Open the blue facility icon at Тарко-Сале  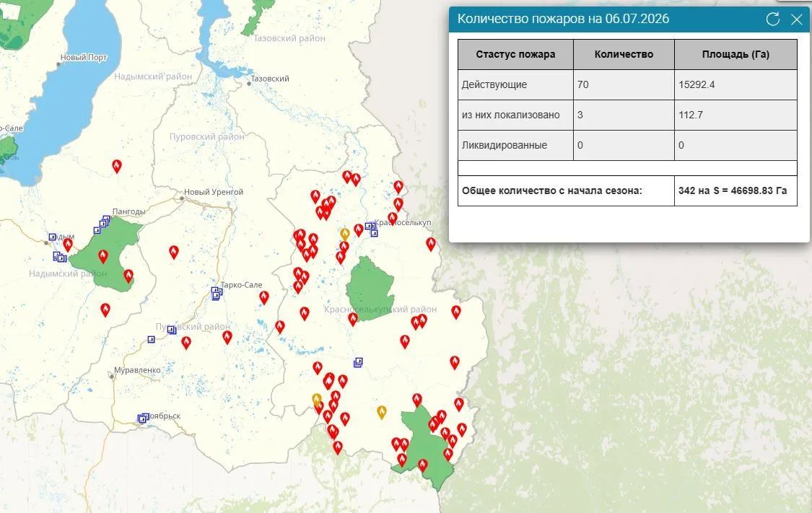coord(217,294)
